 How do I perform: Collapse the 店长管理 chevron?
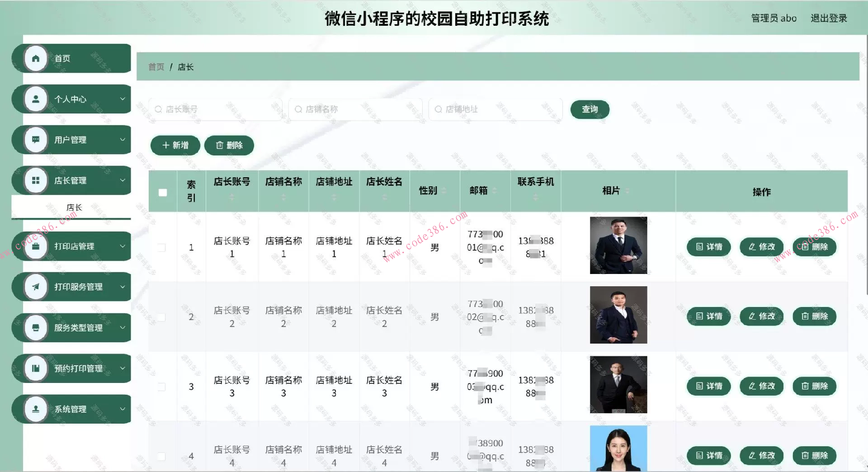[x=122, y=180]
